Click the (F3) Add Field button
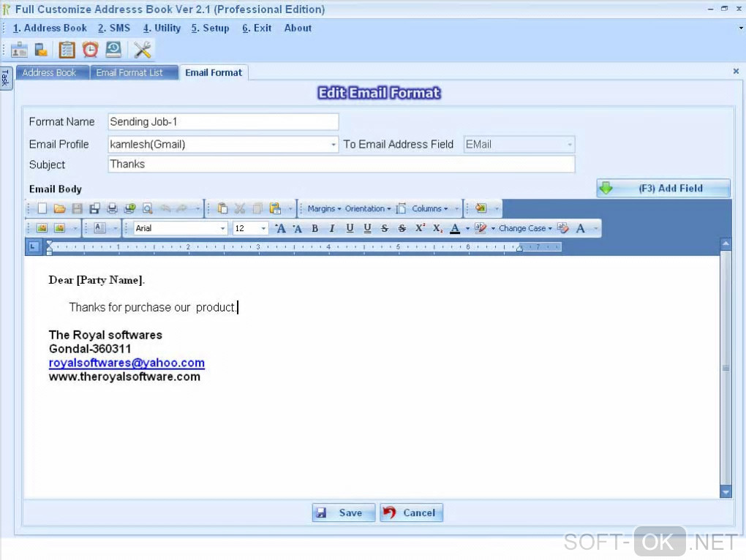Viewport: 746px width, 560px height. coord(663,189)
